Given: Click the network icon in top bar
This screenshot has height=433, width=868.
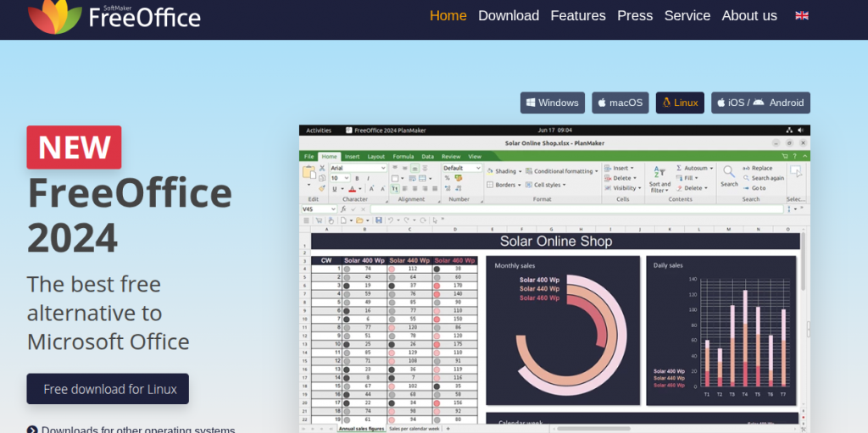Looking at the screenshot, I should point(789,130).
